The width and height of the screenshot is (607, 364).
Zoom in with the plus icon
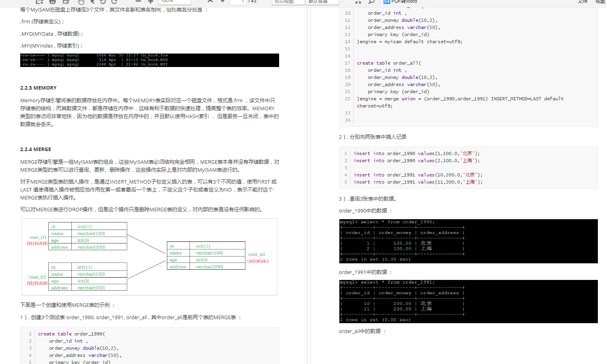click(x=150, y=2)
